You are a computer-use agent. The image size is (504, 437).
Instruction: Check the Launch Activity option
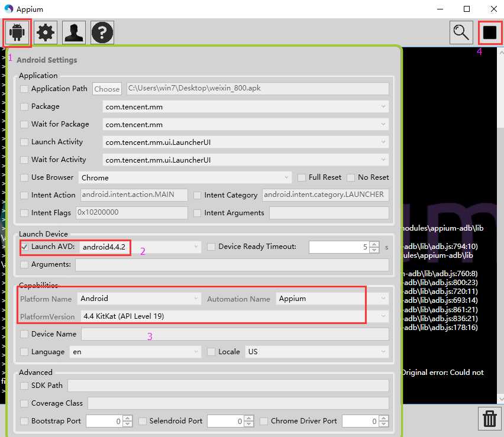(x=24, y=142)
